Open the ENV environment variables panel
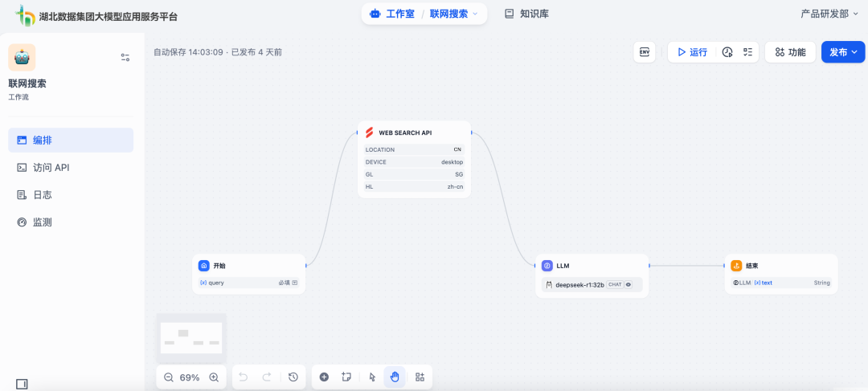 pos(644,52)
